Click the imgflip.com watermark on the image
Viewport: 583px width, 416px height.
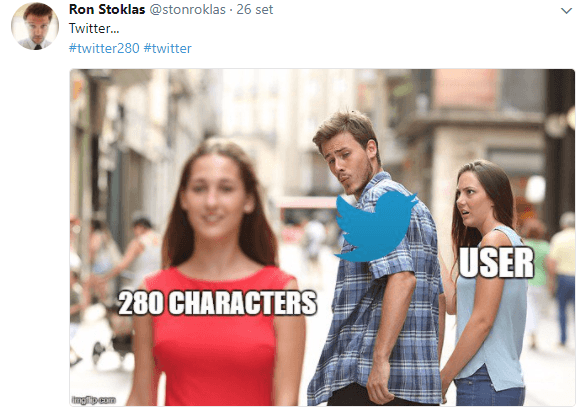[x=93, y=400]
